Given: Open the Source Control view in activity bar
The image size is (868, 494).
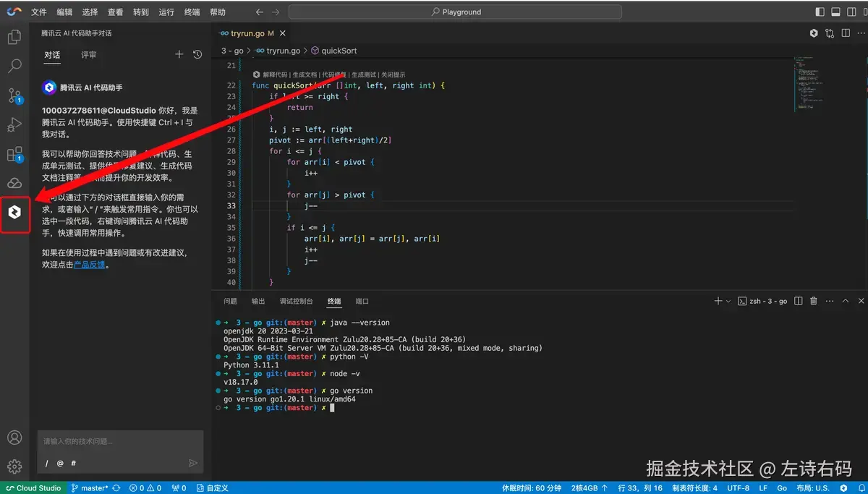Looking at the screenshot, I should tap(14, 95).
